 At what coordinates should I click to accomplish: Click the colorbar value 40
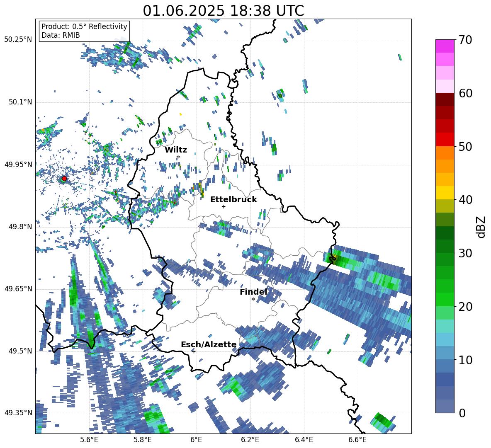[x=465, y=200]
